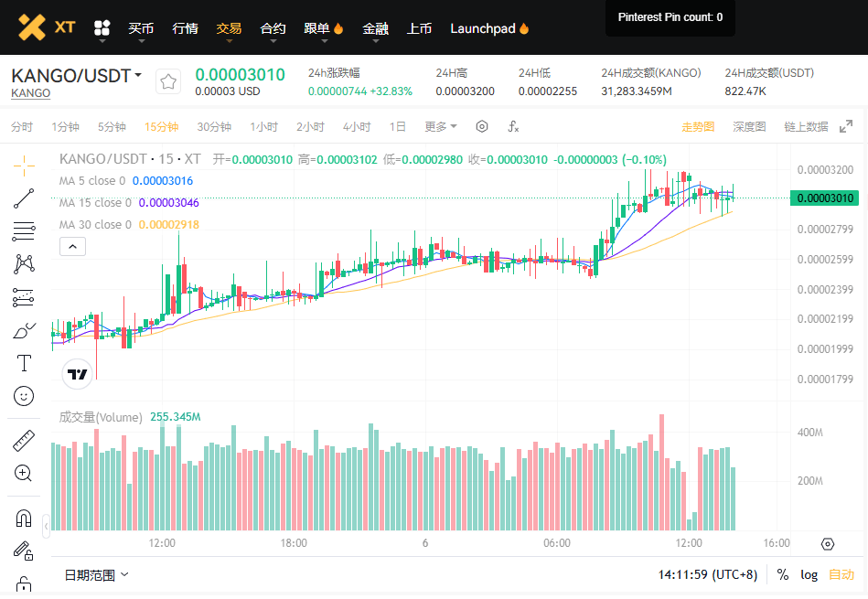868x599 pixels.
Task: Expand chart to fullscreen mode
Action: [847, 127]
